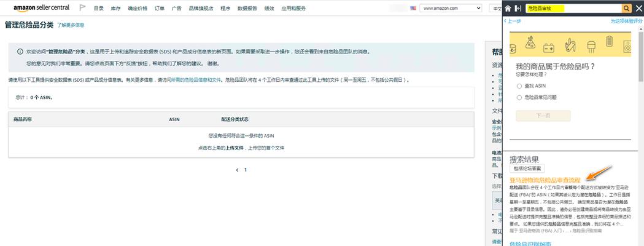This screenshot has width=644, height=246.
Task: Click the 商品名称 column header
Action: (23, 119)
